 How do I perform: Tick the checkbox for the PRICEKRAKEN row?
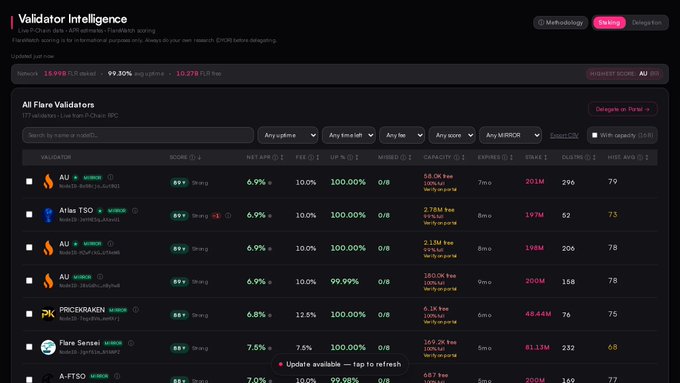coord(29,314)
